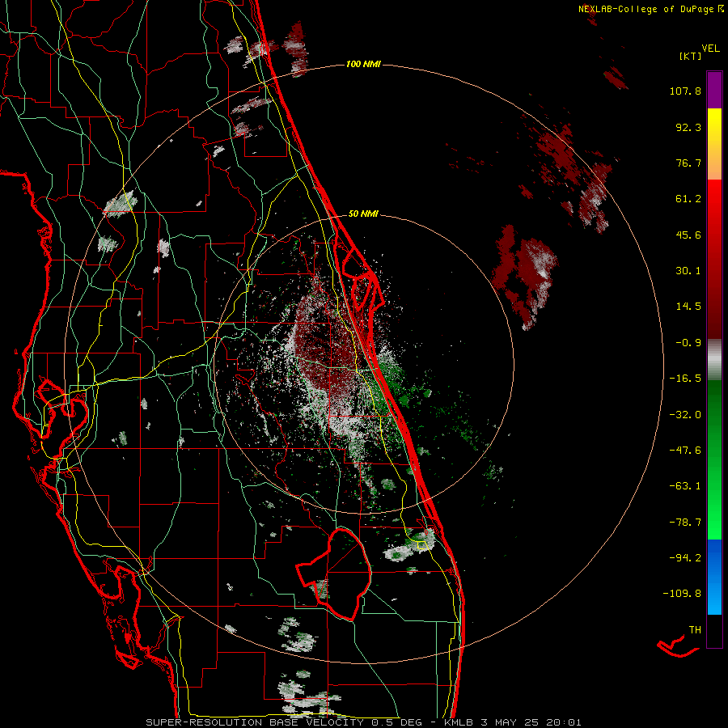Click the bright green color bar segment
Image resolution: width=728 pixels, height=728 pixels.
pos(714,459)
